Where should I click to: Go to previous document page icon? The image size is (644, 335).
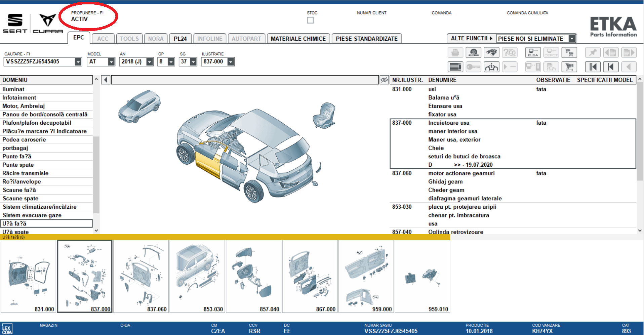pyautogui.click(x=611, y=53)
